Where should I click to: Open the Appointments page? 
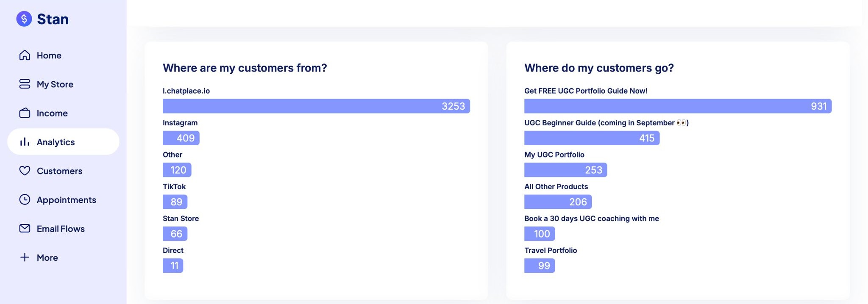(x=66, y=199)
